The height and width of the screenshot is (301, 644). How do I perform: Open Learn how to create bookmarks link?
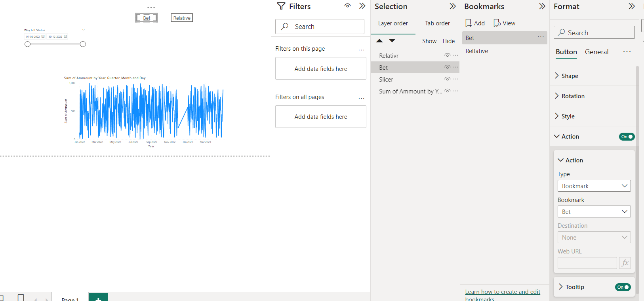coord(503,295)
